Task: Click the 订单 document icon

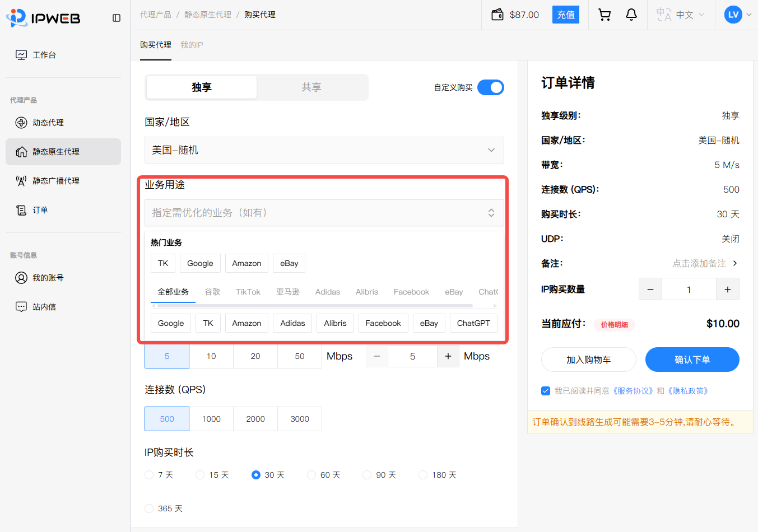Action: pyautogui.click(x=21, y=210)
